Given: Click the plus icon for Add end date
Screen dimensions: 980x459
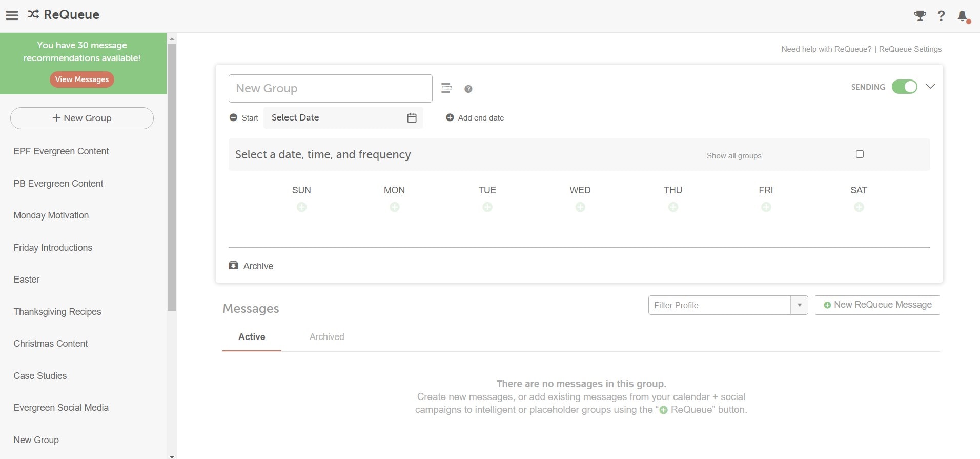Looking at the screenshot, I should pos(450,117).
